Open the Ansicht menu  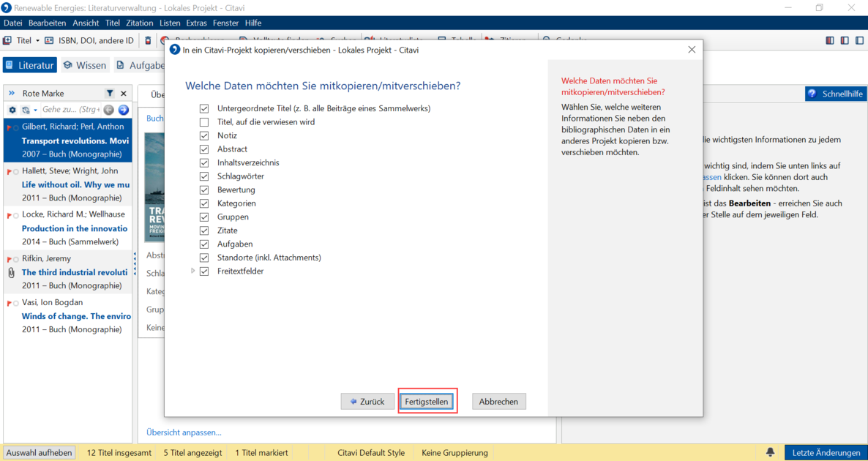(86, 23)
